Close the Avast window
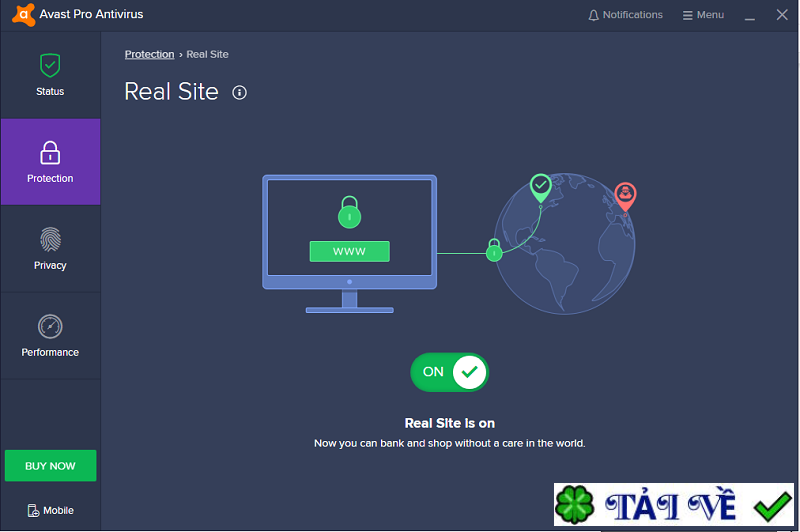800x532 pixels. tap(782, 15)
